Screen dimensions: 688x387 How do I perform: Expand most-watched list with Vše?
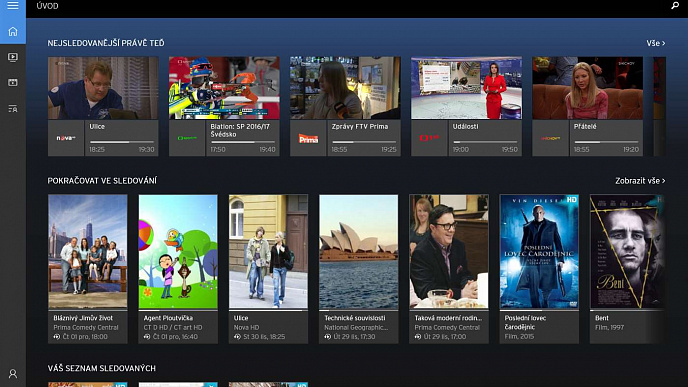point(656,43)
